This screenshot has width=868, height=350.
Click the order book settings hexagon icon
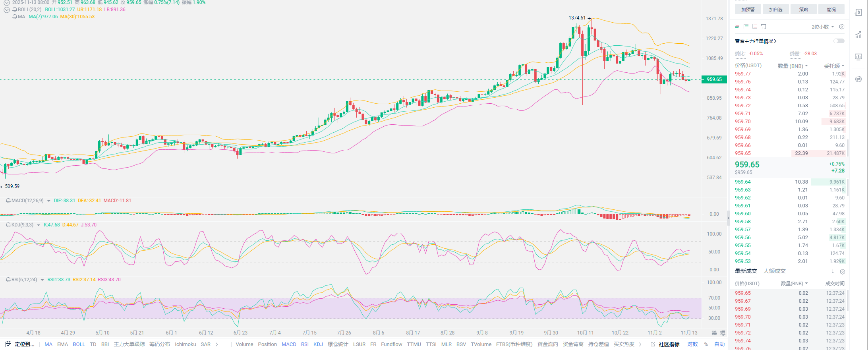click(841, 27)
